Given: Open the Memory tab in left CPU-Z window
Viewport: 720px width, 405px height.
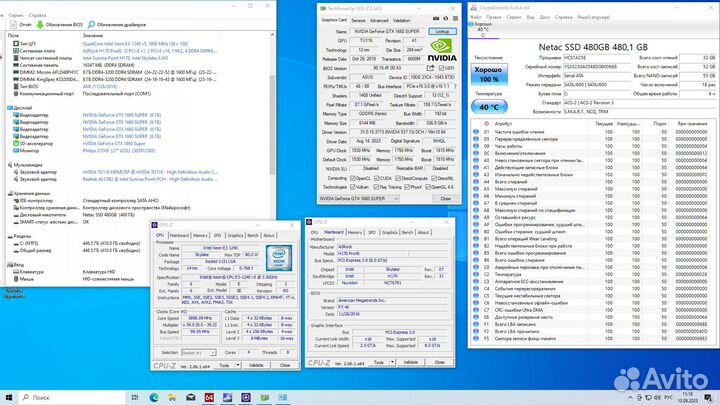Looking at the screenshot, I should [x=200, y=235].
